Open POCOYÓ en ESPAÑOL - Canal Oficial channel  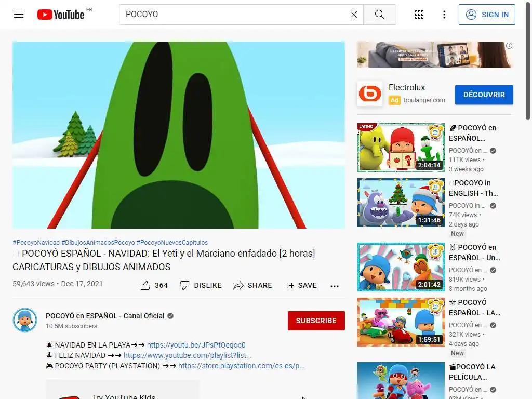tap(105, 316)
